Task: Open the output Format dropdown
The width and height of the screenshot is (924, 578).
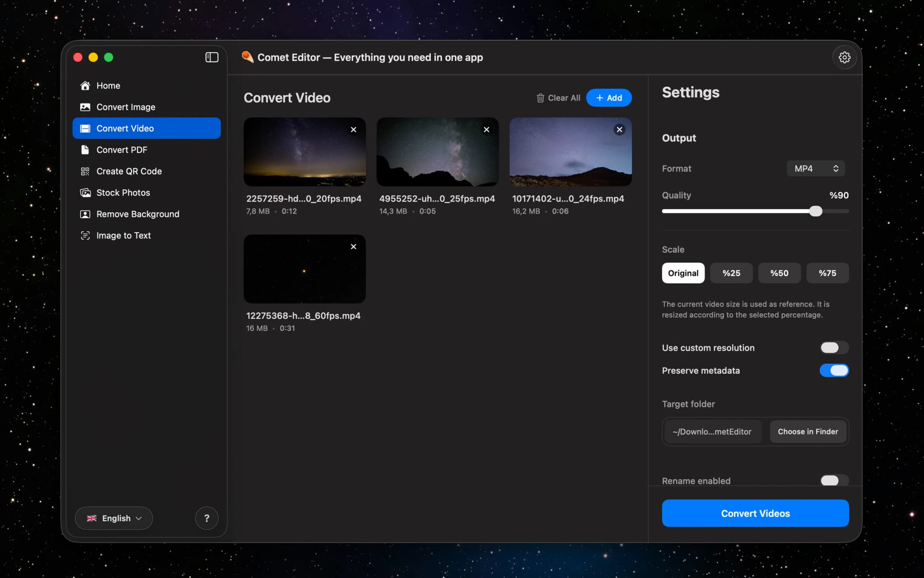Action: 815,168
